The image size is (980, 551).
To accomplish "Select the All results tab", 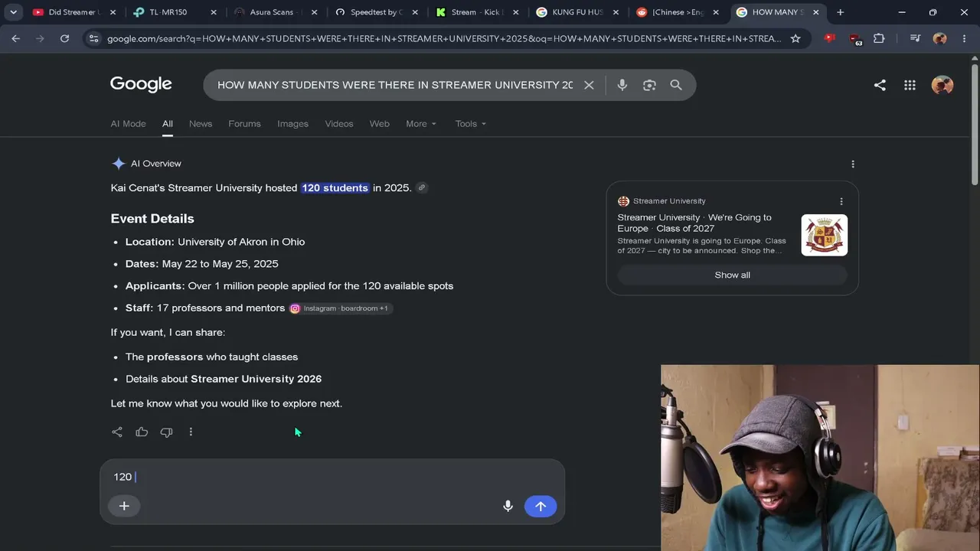I will coord(167,124).
